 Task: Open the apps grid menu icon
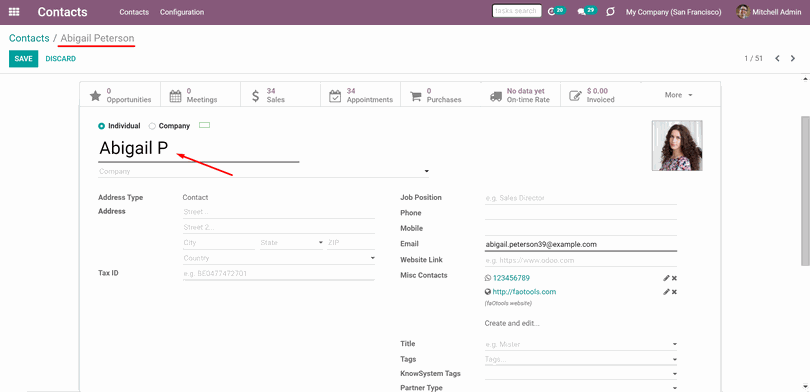[14, 11]
